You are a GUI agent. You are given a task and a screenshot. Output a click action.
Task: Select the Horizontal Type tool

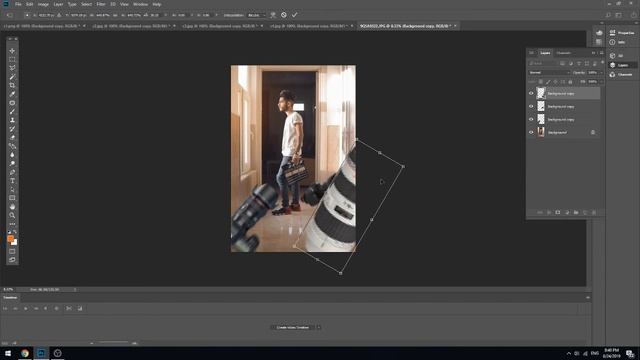(12, 180)
